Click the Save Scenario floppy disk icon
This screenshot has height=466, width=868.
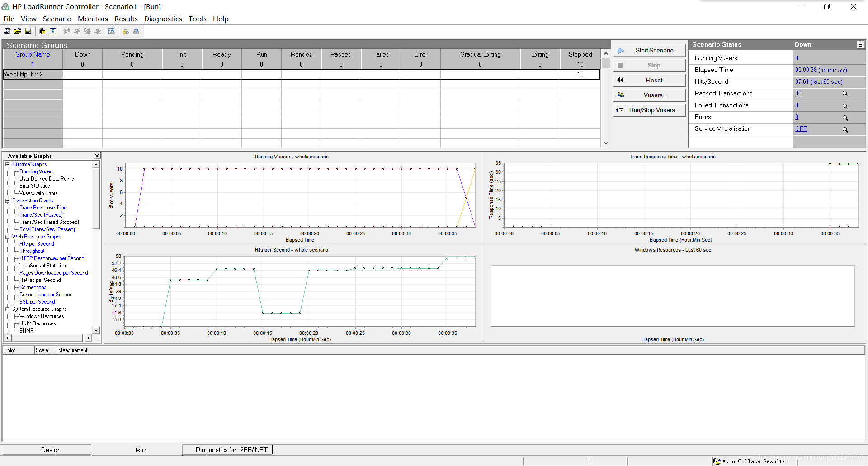(28, 31)
